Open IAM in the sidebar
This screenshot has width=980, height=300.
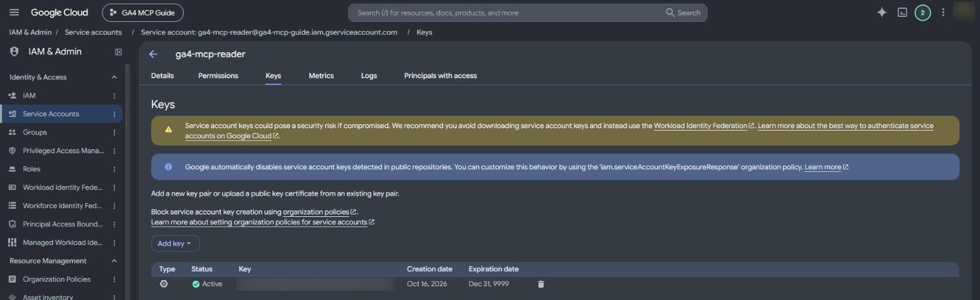(x=29, y=96)
